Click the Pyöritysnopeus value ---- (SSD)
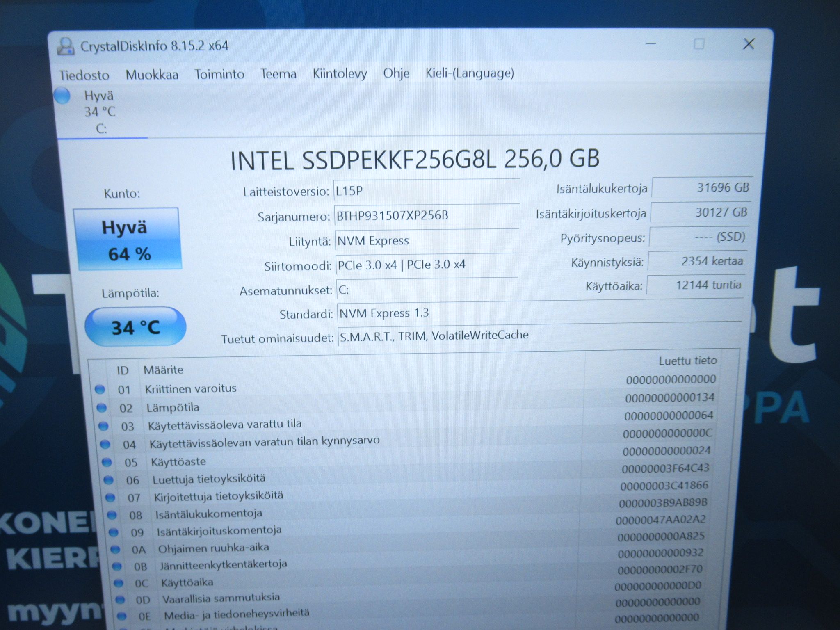Image resolution: width=840 pixels, height=630 pixels. tap(698, 237)
